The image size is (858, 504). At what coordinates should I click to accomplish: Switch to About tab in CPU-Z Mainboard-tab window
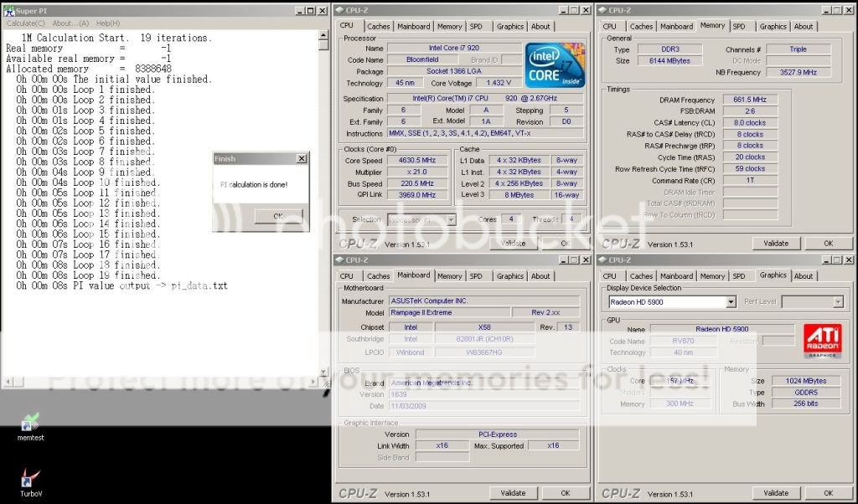[x=540, y=276]
